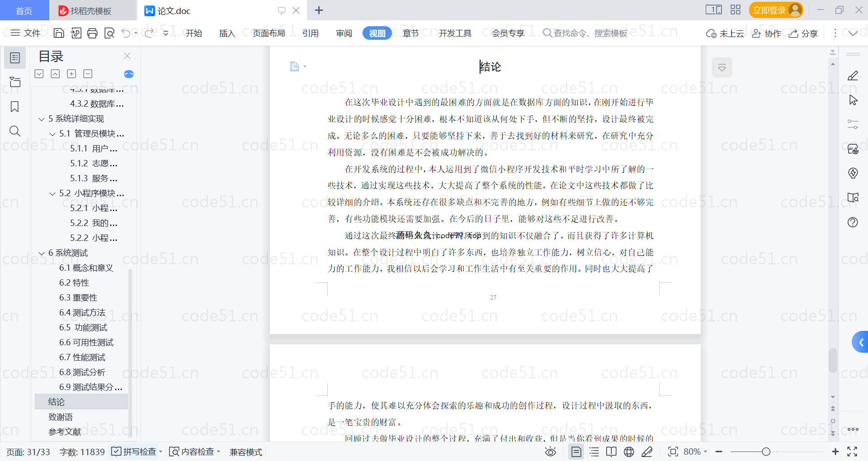Screen dimensions: 868x461
Task: Click the settings sliders icon on right panel
Action: click(x=853, y=124)
